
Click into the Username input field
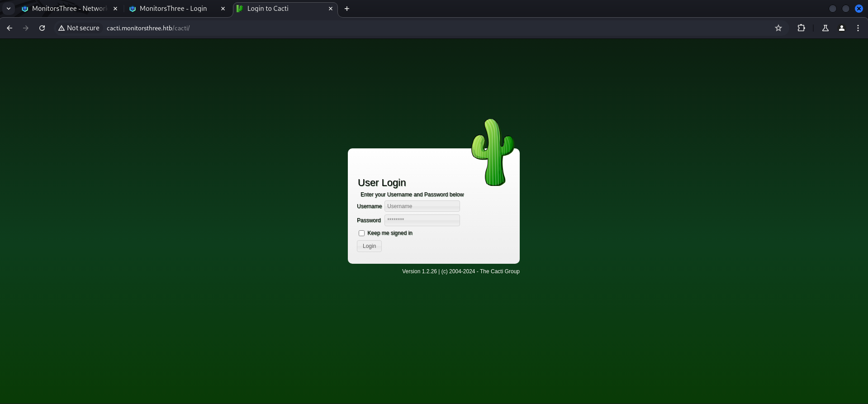[x=422, y=206]
